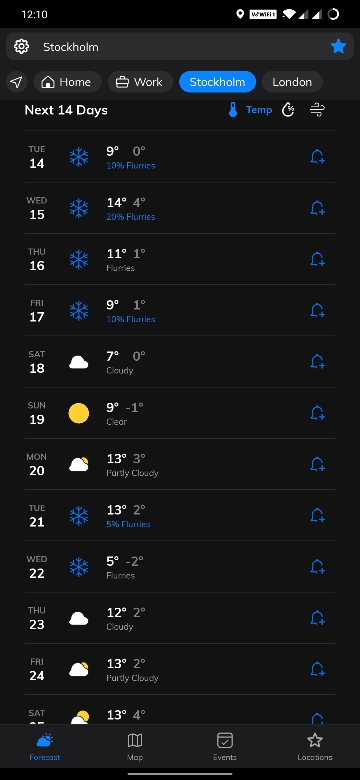Image resolution: width=360 pixels, height=780 pixels.
Task: Go to Locations tab
Action: click(x=315, y=747)
